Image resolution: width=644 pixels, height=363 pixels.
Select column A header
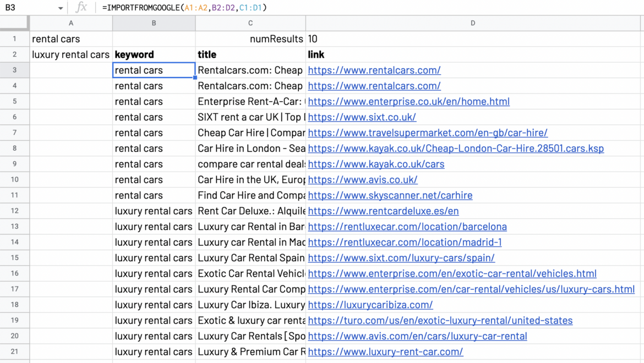pyautogui.click(x=70, y=23)
